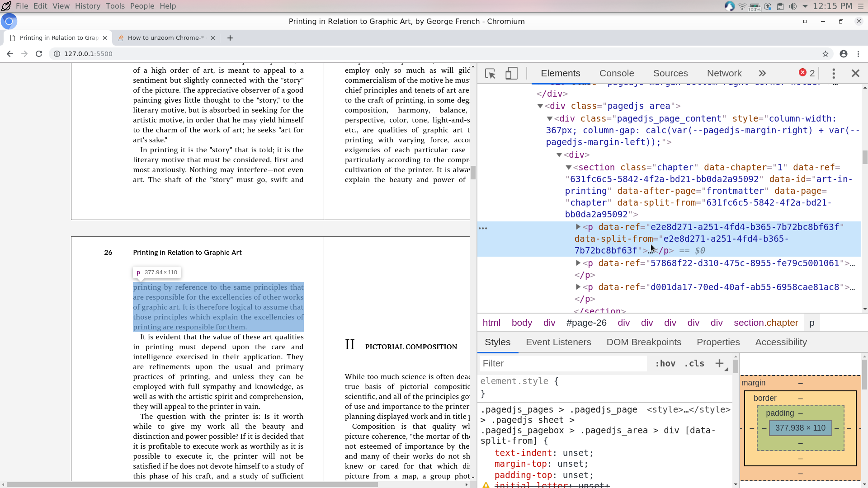Screen dimensions: 868x488
Task: Switch to the Console tab
Action: [616, 74]
